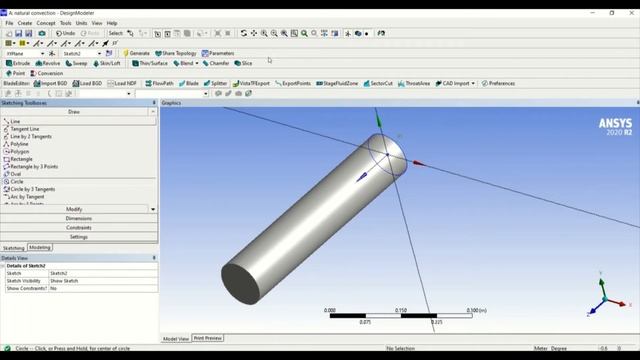Switch to the Modeling tab
This screenshot has height=360, width=640.
click(40, 247)
